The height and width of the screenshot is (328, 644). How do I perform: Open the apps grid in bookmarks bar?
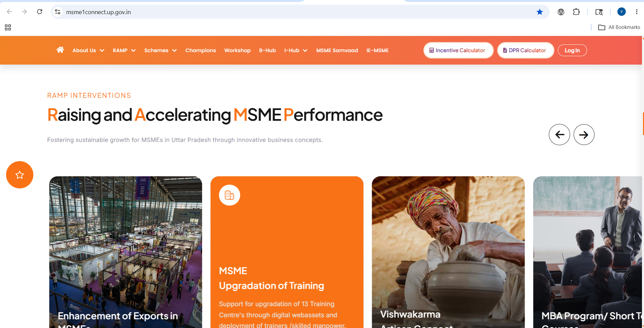pyautogui.click(x=8, y=27)
